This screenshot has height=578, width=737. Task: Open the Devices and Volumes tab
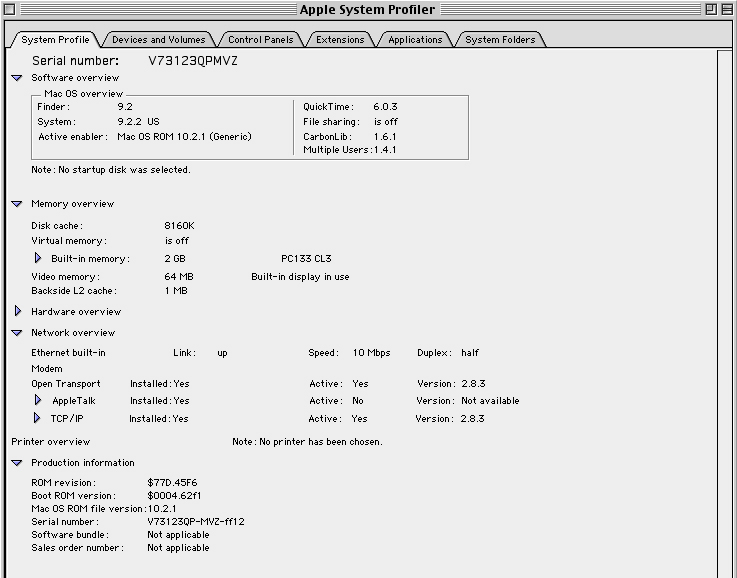tap(158, 40)
